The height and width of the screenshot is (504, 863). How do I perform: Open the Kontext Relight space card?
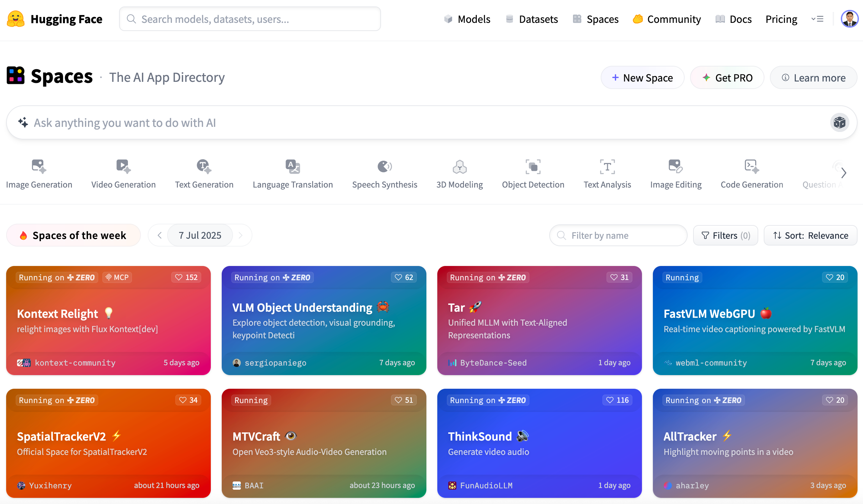(108, 321)
